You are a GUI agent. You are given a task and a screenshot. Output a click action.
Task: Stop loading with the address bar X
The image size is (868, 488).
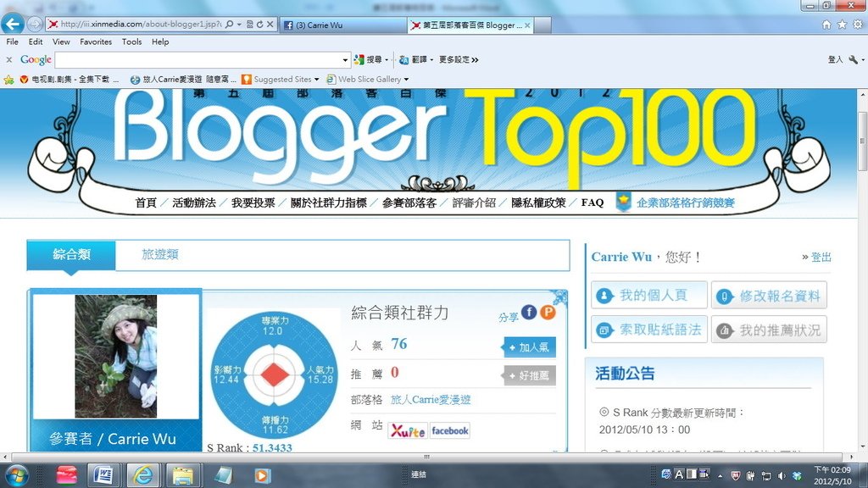pyautogui.click(x=270, y=25)
